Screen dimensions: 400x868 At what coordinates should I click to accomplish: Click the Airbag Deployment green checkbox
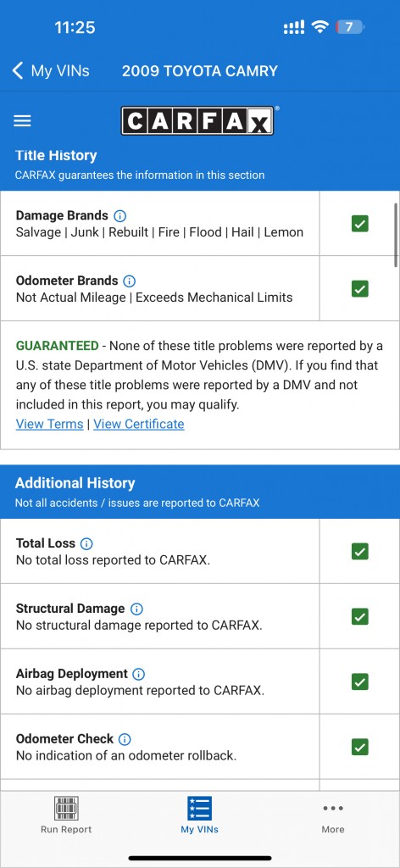point(359,682)
